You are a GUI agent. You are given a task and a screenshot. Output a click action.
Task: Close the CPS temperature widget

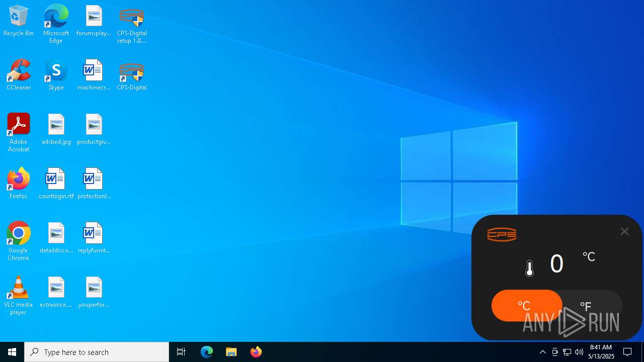click(624, 231)
